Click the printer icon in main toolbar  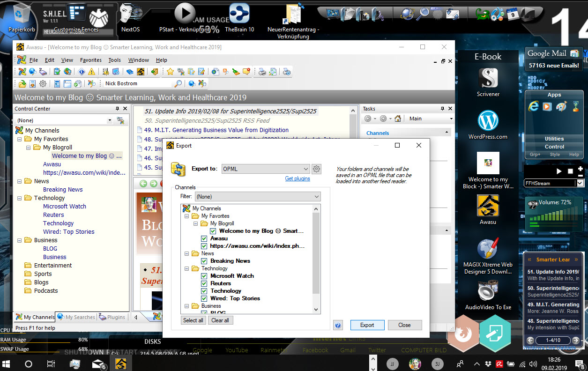point(262,72)
